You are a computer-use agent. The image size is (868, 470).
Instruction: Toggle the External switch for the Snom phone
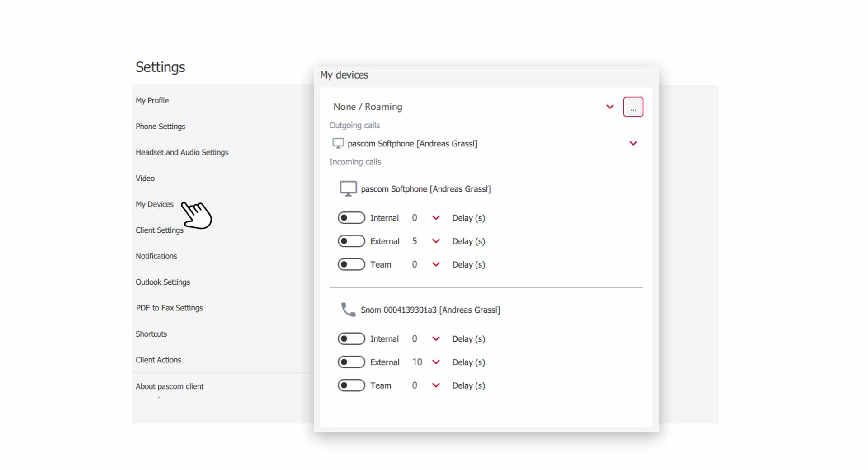351,362
